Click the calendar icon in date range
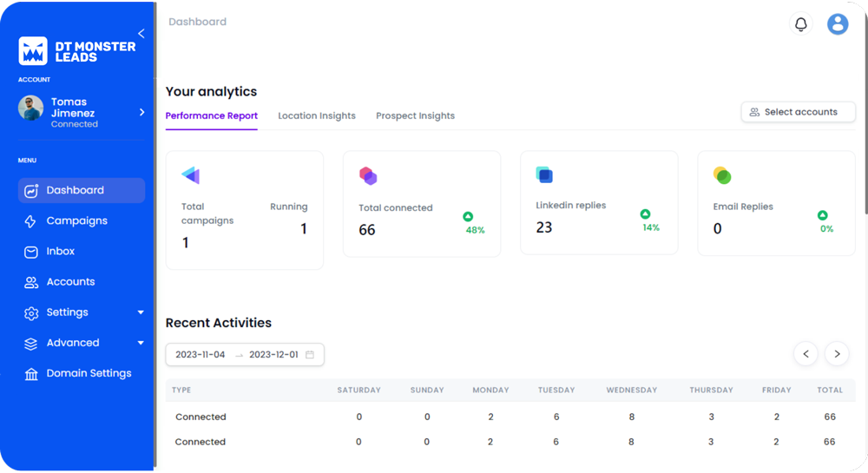 click(310, 354)
